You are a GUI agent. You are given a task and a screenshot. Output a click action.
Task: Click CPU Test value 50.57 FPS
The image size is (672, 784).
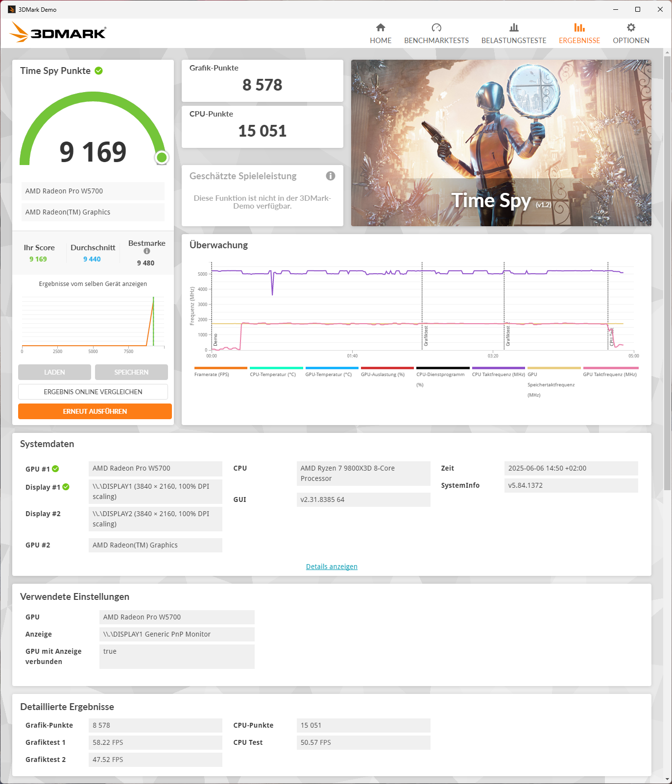(x=363, y=742)
